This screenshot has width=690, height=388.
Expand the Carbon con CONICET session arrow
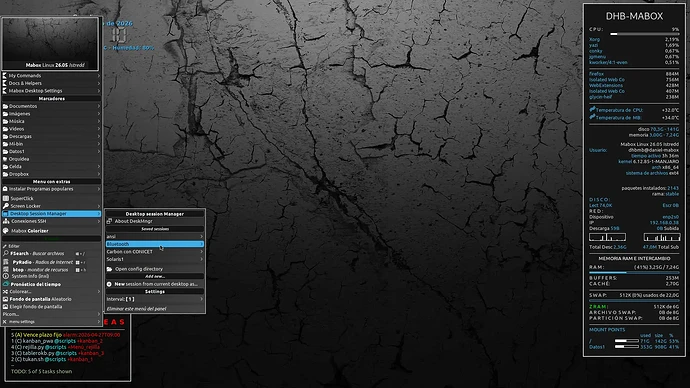(x=202, y=252)
